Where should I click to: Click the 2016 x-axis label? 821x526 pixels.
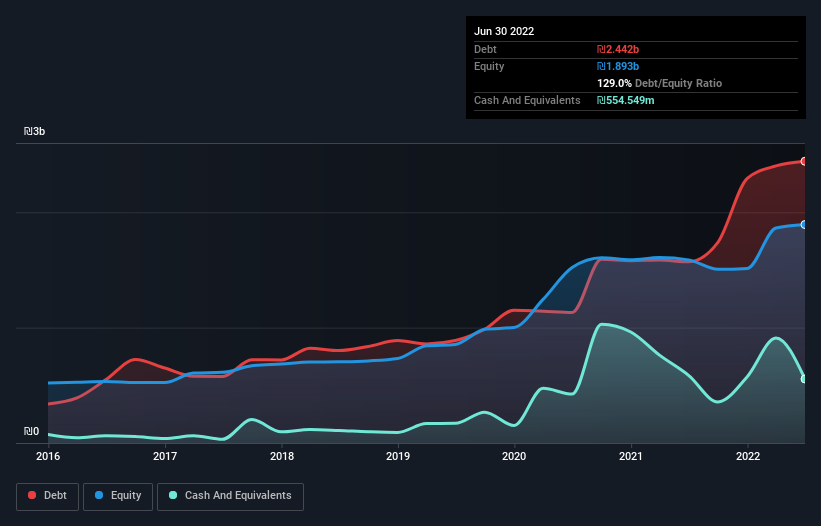[x=48, y=456]
